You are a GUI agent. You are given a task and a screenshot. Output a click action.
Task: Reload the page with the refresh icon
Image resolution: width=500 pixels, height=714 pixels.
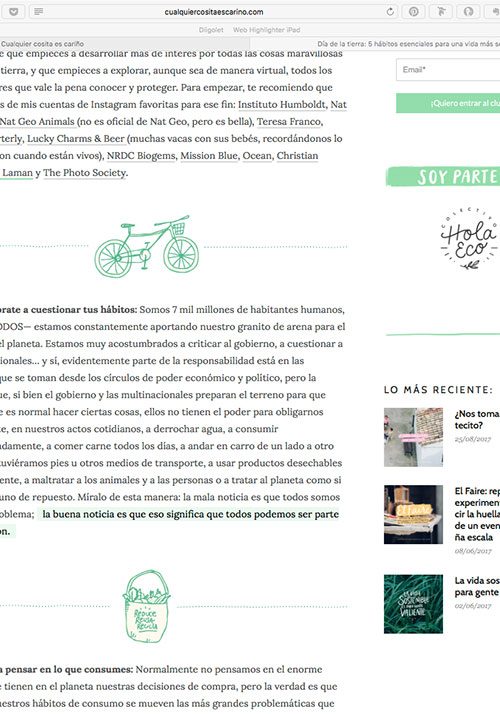tap(390, 12)
